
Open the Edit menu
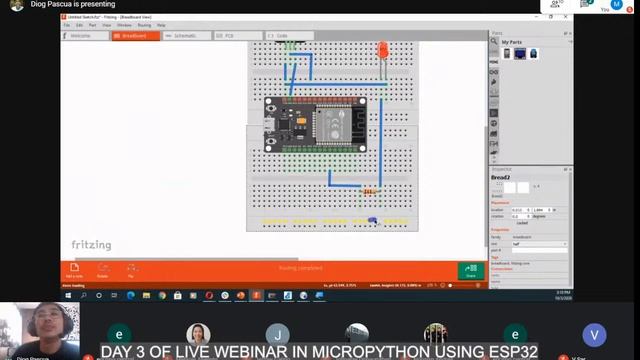(x=79, y=25)
